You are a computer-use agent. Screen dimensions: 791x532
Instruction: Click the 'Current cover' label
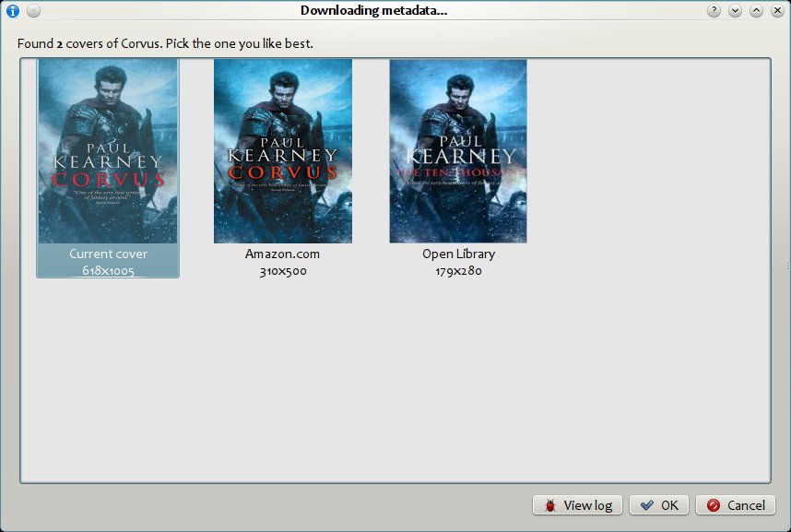(x=109, y=254)
